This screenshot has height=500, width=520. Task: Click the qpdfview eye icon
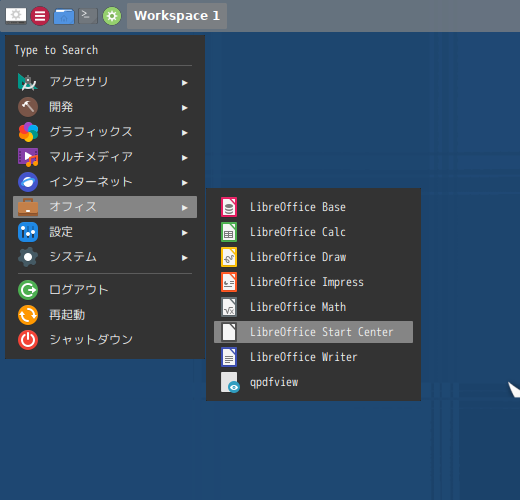[x=230, y=382]
